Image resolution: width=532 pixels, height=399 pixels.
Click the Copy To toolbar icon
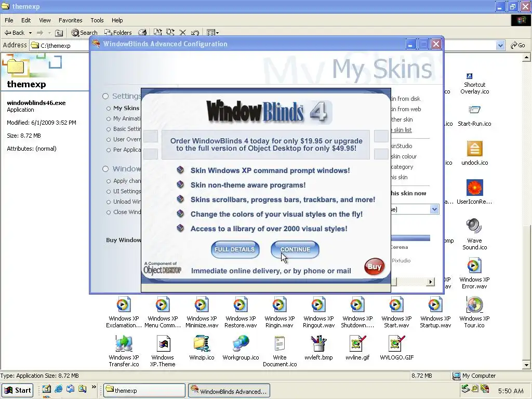tap(170, 32)
